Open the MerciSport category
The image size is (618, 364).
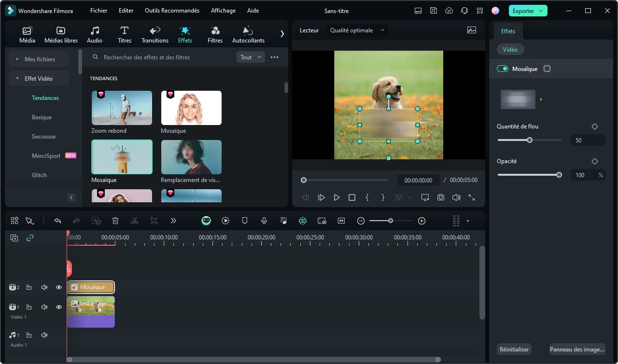point(46,155)
